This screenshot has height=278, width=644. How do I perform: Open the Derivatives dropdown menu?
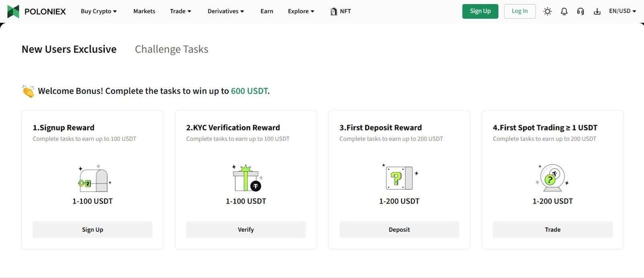[226, 11]
